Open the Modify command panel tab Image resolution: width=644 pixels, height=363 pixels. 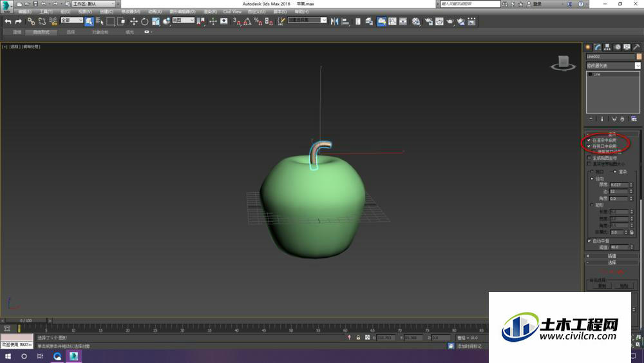[x=598, y=47]
